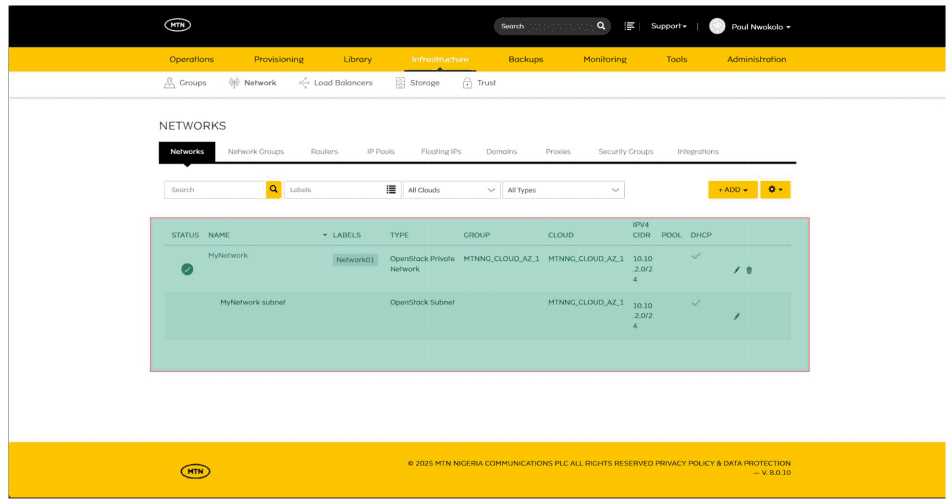Switch to the Routers tab
This screenshot has height=504, width=952.
(x=324, y=152)
